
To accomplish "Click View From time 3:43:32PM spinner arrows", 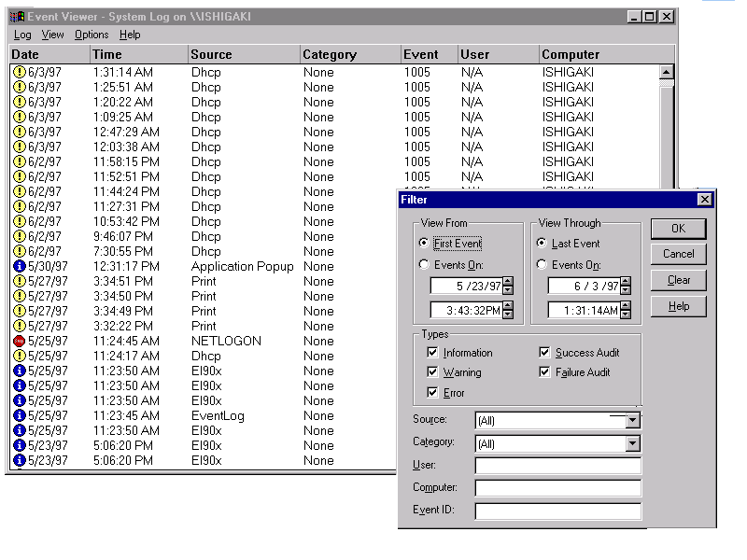I will point(508,310).
